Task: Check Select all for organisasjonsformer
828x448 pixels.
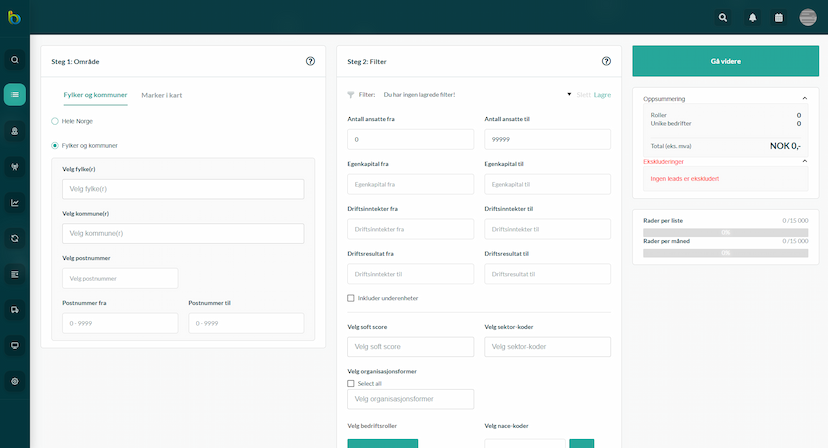Action: coord(351,384)
